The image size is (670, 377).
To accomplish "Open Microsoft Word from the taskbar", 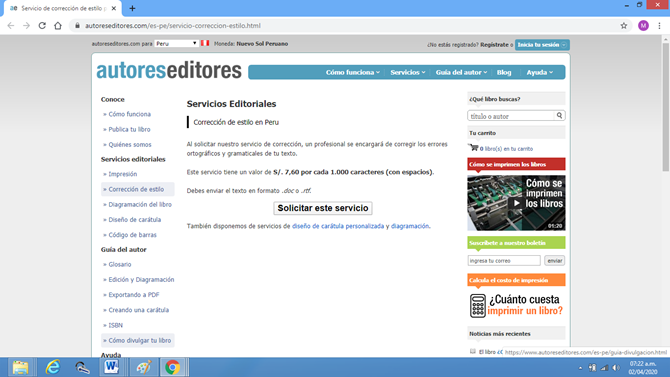I will click(x=112, y=367).
